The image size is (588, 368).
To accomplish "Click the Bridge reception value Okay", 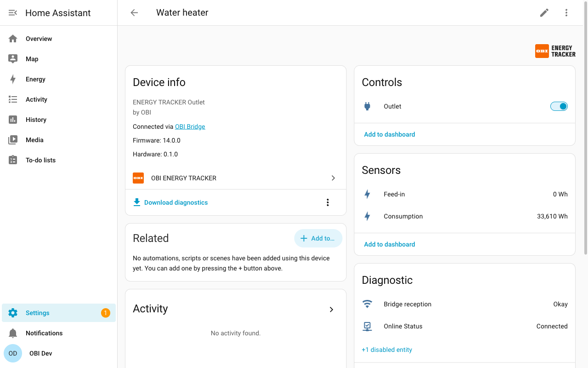I will [560, 304].
